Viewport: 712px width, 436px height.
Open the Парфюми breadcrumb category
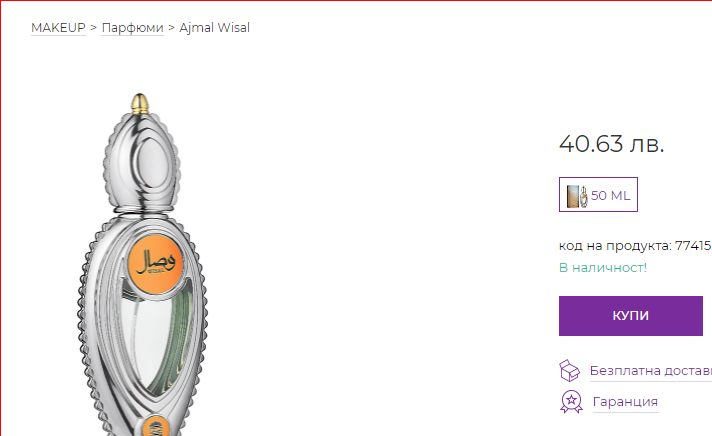point(132,28)
